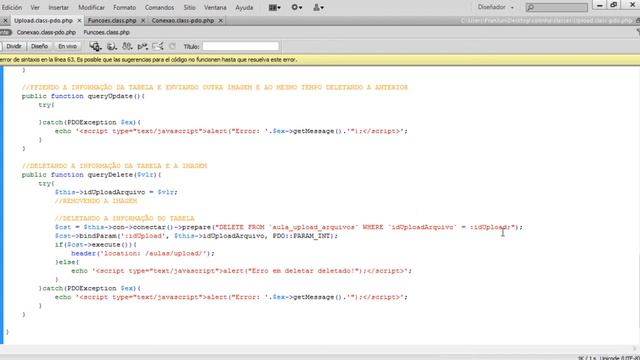Open the Diseñador workspace switcher
Viewport: 640px width, 360px height.
pyautogui.click(x=496, y=7)
